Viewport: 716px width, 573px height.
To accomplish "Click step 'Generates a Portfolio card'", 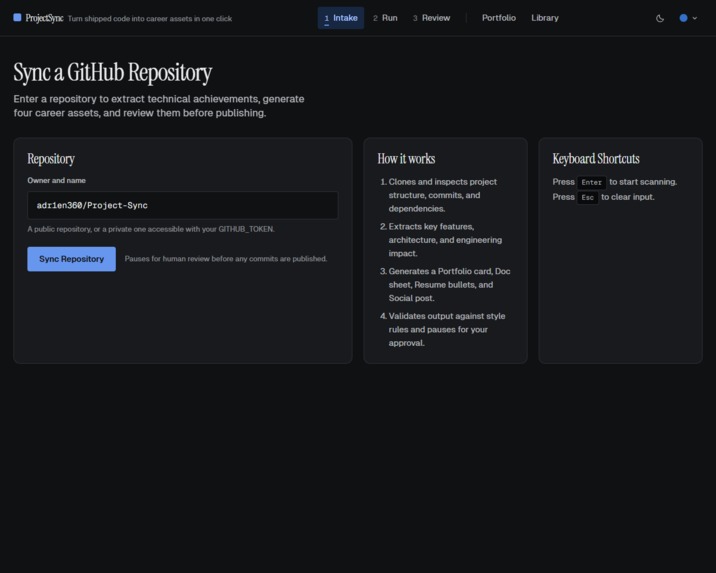I will click(x=445, y=284).
